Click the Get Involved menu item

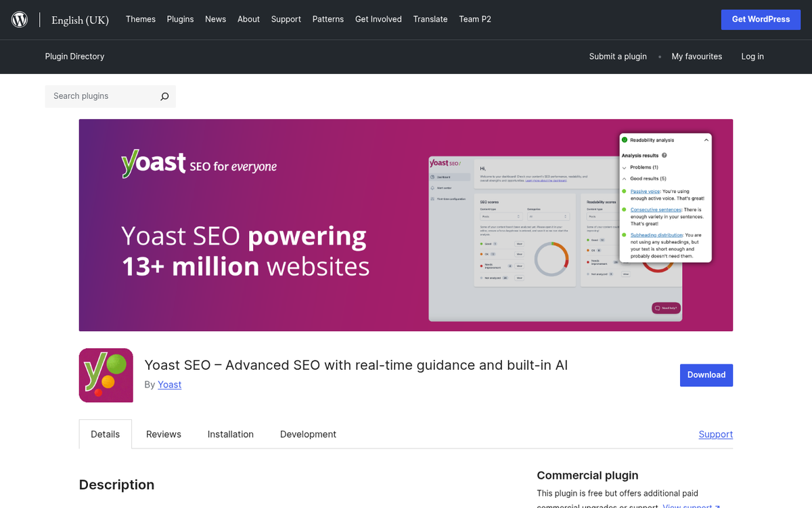point(378,19)
